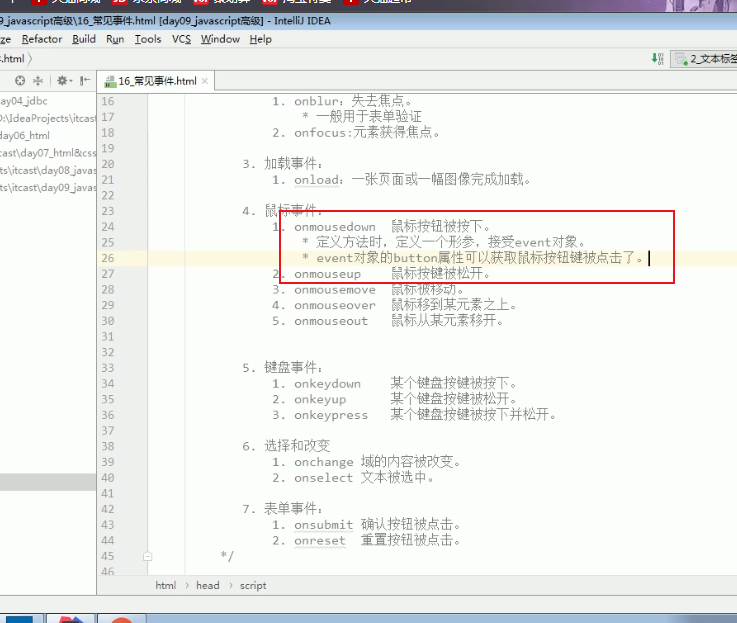Click line number 33 in the gutter
The image size is (737, 623).
pyautogui.click(x=108, y=368)
